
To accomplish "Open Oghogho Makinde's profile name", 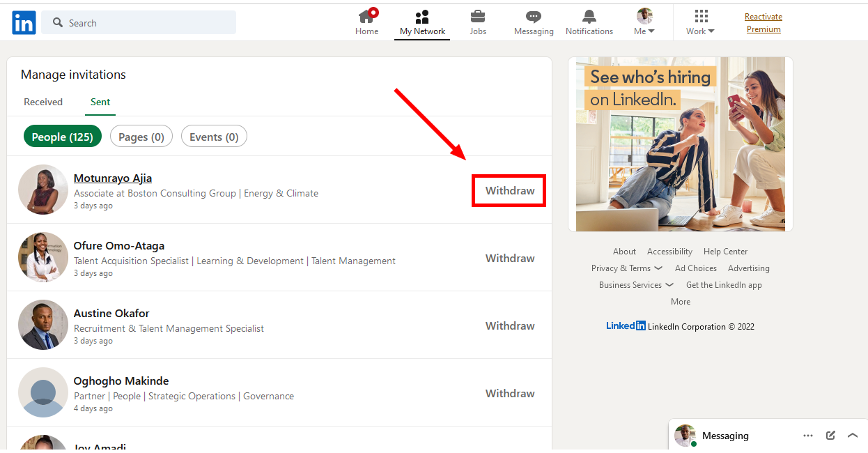I will pyautogui.click(x=121, y=381).
